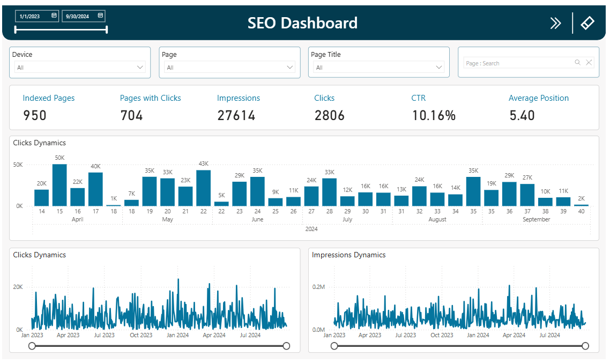The height and width of the screenshot is (364, 610).
Task: Click right handle of Clicks Dynamics zoom slider
Action: coord(286,346)
